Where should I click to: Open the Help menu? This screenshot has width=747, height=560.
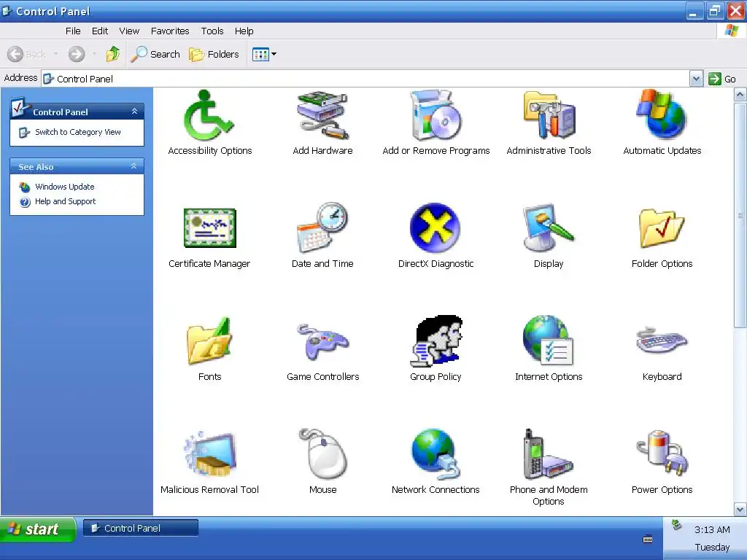tap(244, 31)
